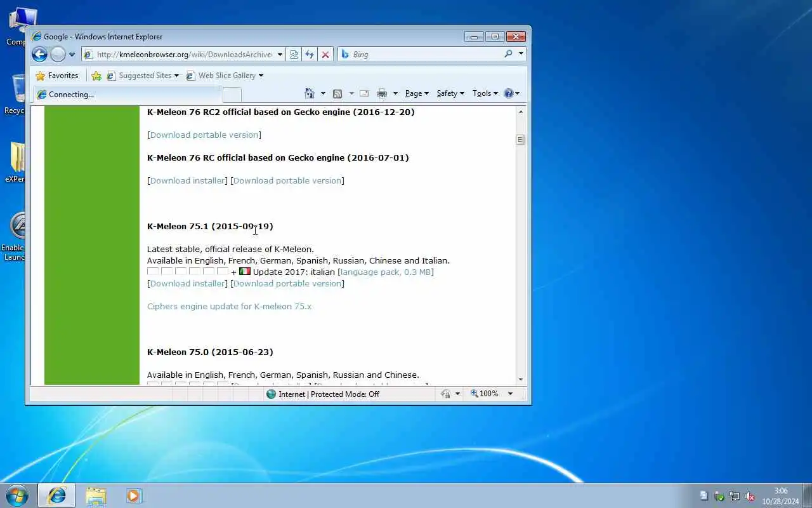Click into the address bar URL field

(184, 55)
